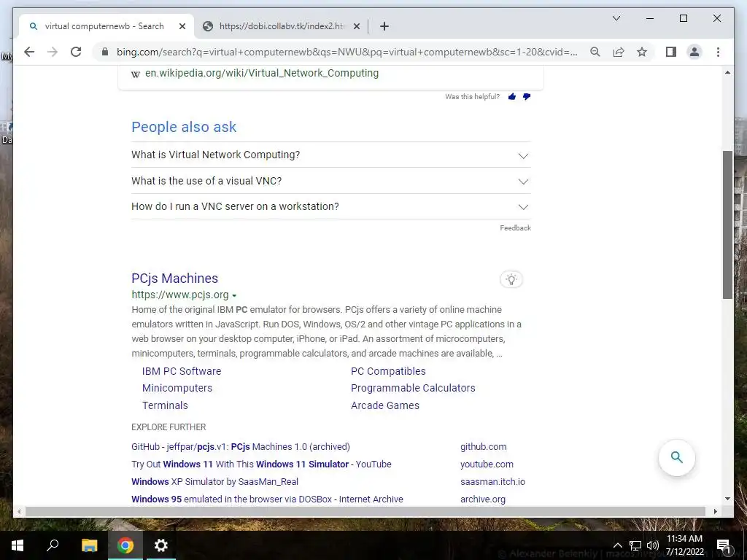Open the Chrome side panel
The height and width of the screenshot is (560, 747).
pos(671,52)
